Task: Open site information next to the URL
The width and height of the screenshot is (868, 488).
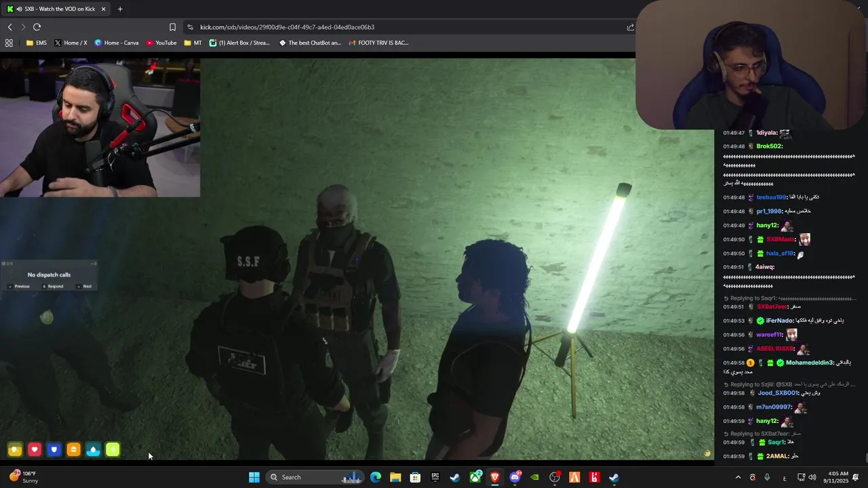Action: pyautogui.click(x=190, y=27)
